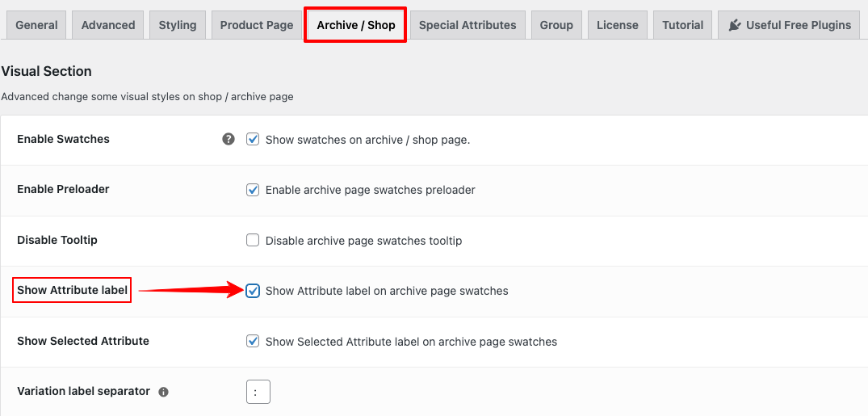Viewport: 868px width, 416px height.
Task: Click 'Show swatches on archive / shop page.' text
Action: click(x=367, y=140)
